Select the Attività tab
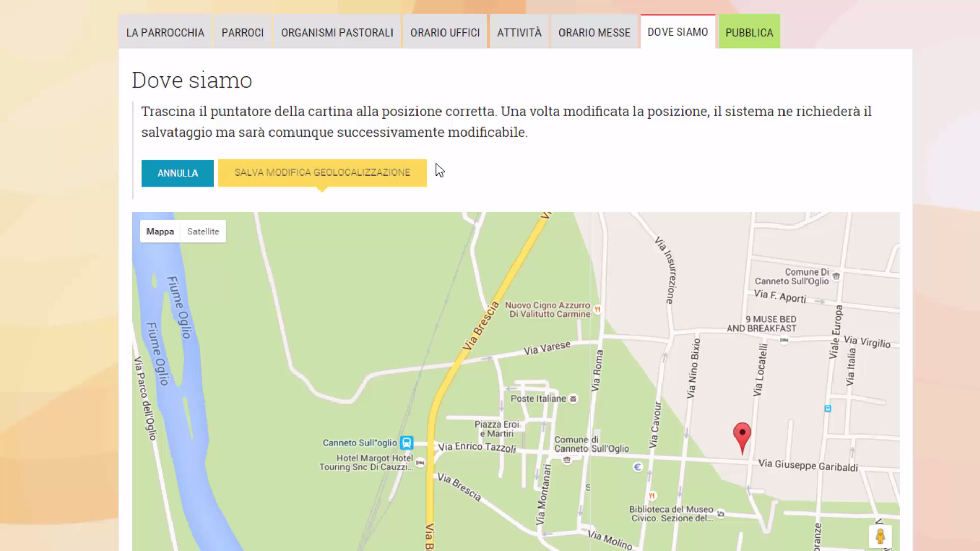The image size is (980, 551). 519,32
